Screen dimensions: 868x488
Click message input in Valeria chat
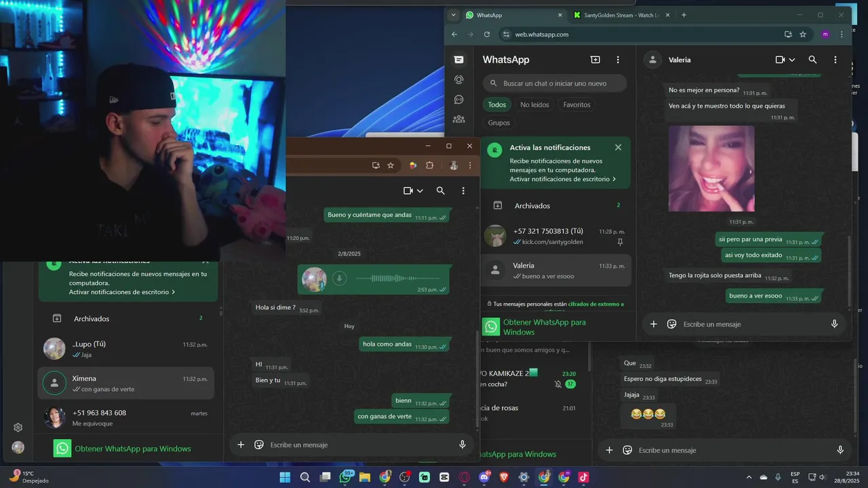(x=751, y=324)
